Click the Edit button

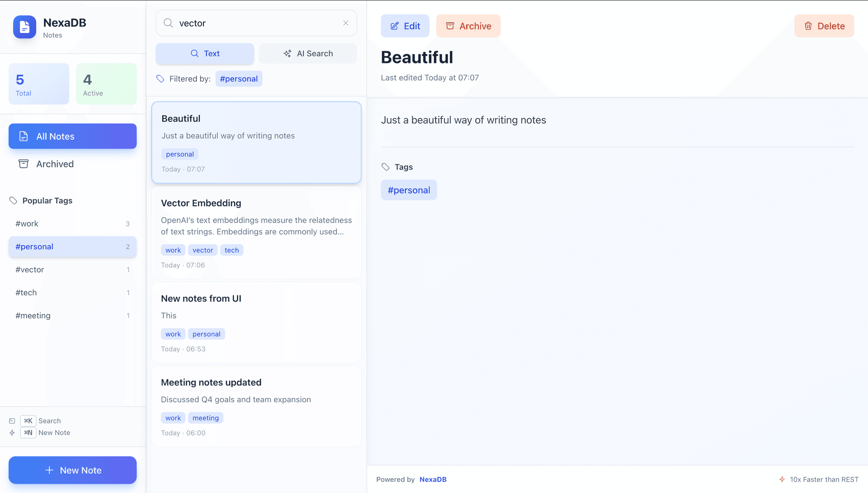[405, 26]
